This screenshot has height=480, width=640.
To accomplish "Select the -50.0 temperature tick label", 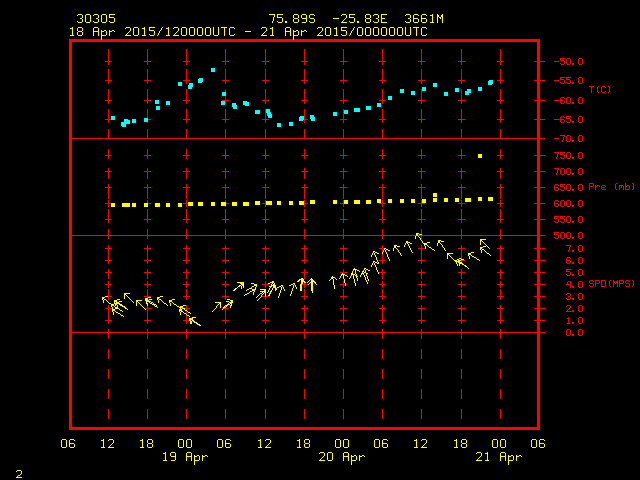I will pyautogui.click(x=569, y=62).
